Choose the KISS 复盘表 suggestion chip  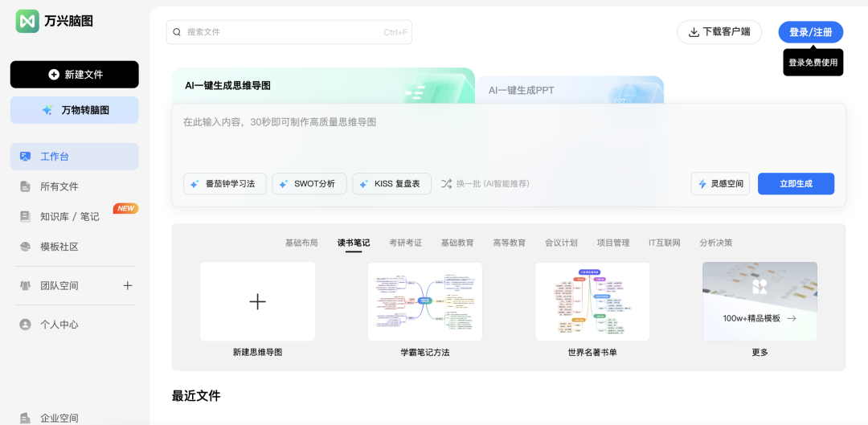click(392, 184)
